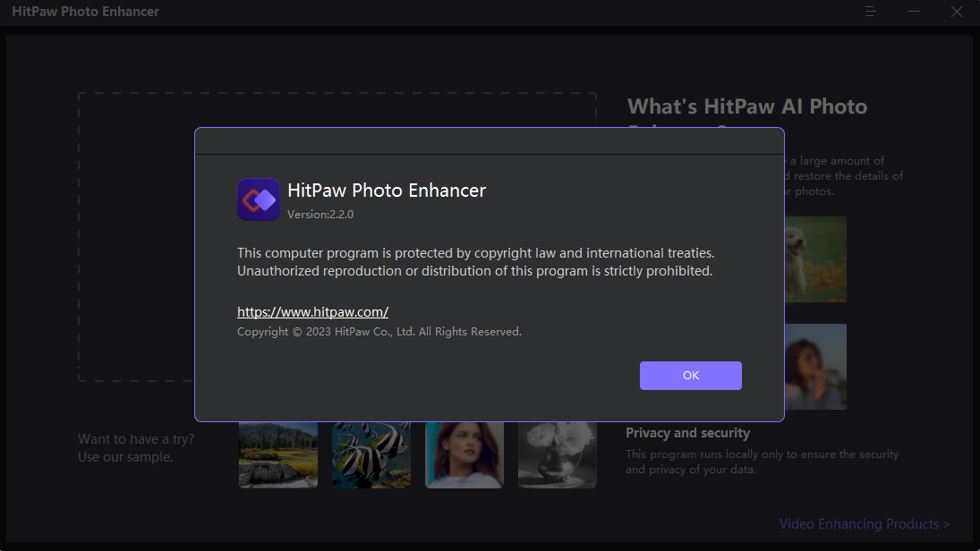Viewport: 980px width, 551px height.
Task: Click the HitPaw Photo Enhancer dialog title
Action: pos(387,191)
